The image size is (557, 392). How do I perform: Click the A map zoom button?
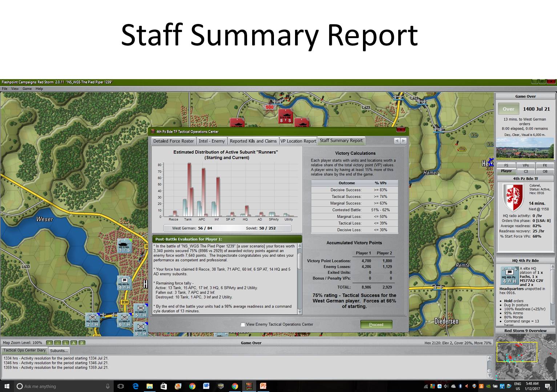[x=74, y=343]
